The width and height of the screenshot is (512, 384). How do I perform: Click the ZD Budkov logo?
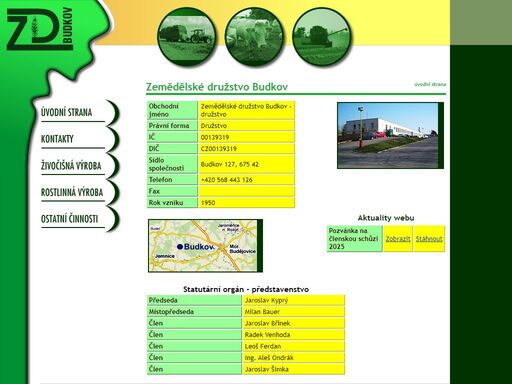click(x=39, y=29)
